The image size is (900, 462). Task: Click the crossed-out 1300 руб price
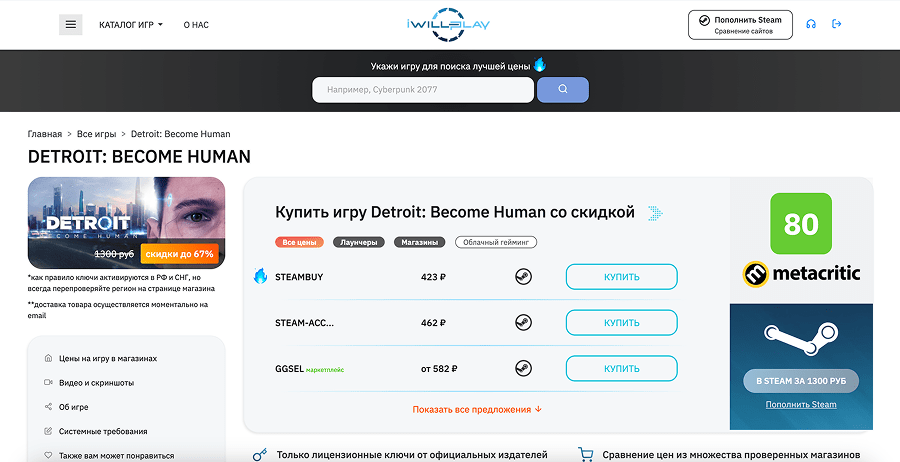(x=114, y=254)
